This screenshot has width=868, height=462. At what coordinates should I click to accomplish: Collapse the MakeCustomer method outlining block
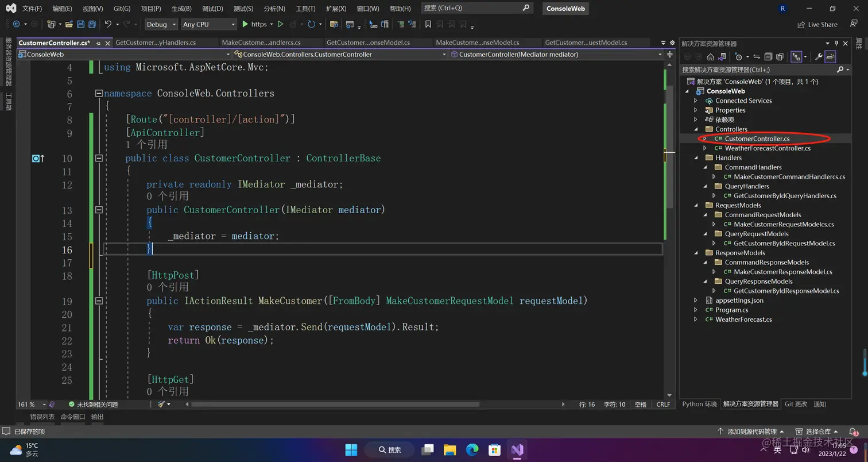(99, 301)
